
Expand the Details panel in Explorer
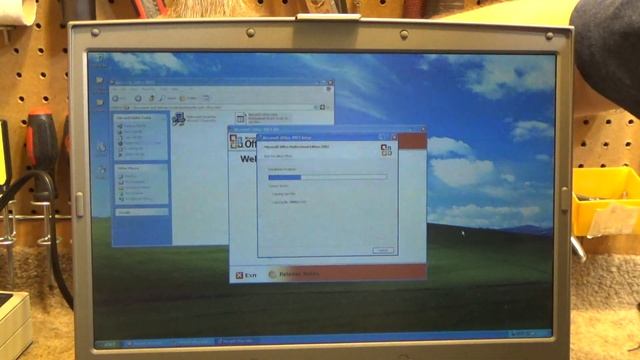163,212
